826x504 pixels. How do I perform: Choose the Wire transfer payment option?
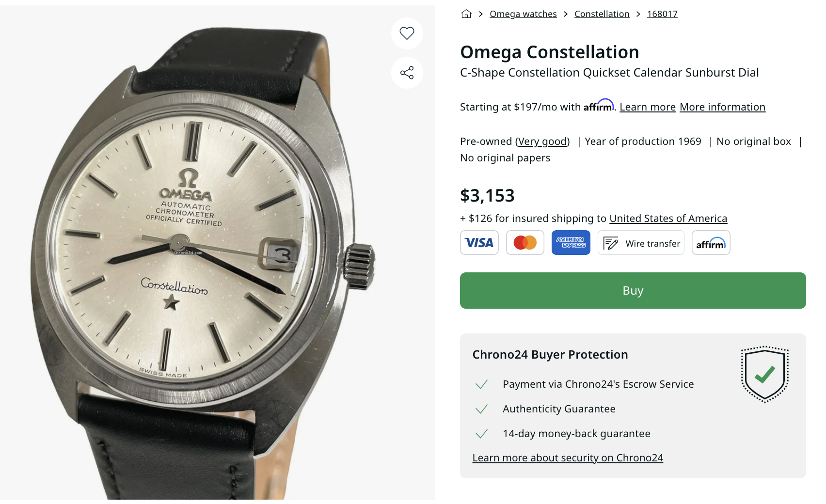pos(641,243)
